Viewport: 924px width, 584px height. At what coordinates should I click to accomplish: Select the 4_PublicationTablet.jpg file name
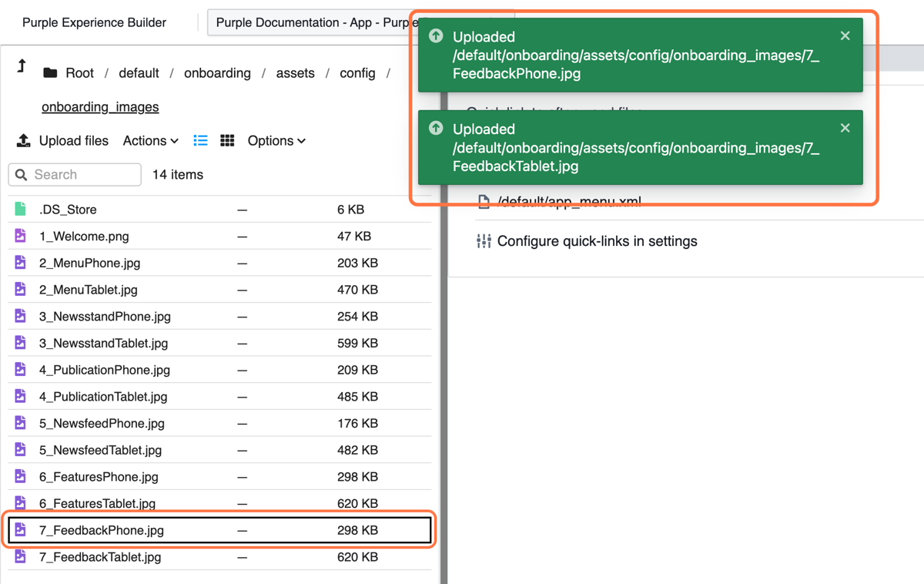click(103, 396)
